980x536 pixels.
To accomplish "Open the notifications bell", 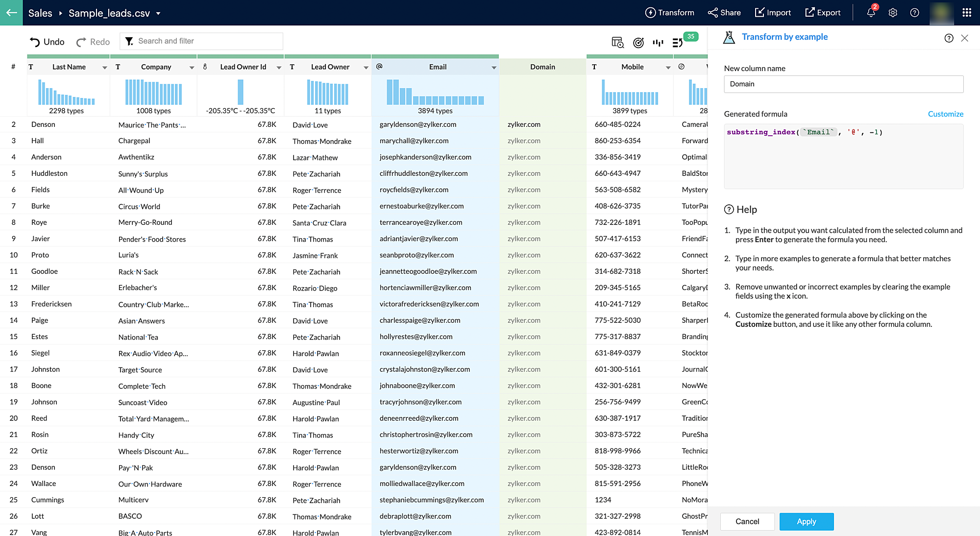I will point(871,13).
